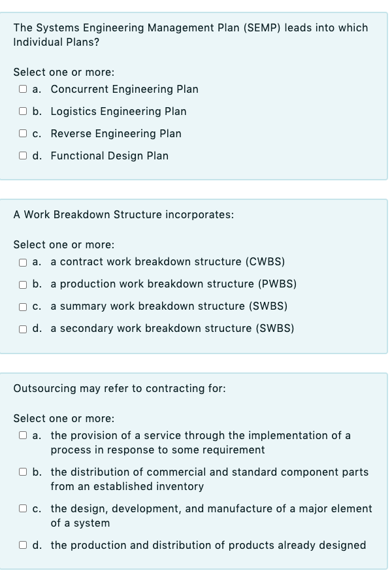
Task: Click the label 'Logistics Engineering Plan'
Action: [120, 111]
